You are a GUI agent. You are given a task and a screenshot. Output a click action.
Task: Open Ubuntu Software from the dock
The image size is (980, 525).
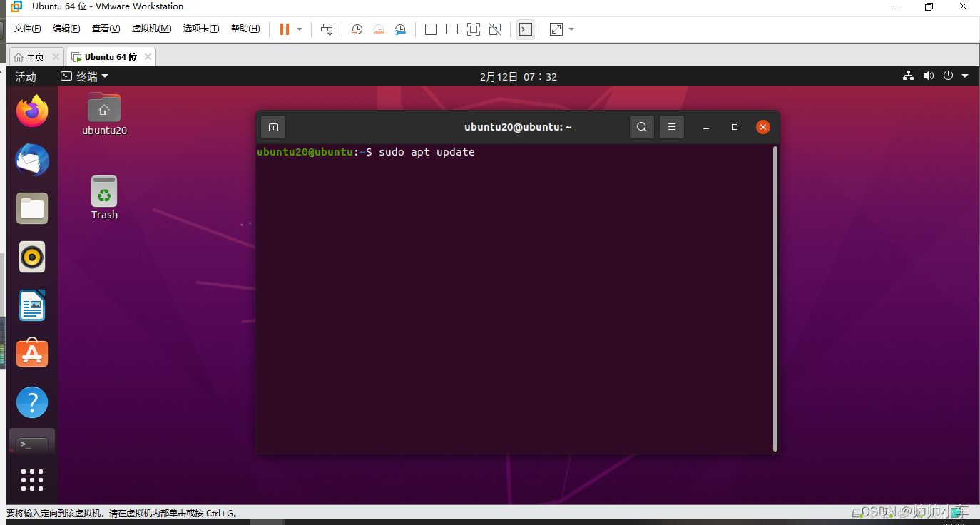click(32, 354)
